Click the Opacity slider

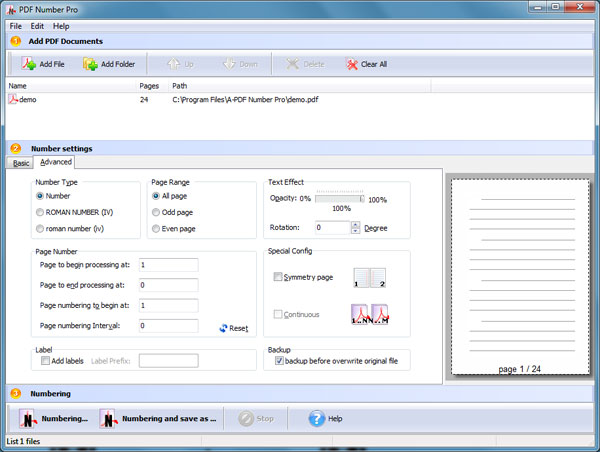[x=340, y=198]
